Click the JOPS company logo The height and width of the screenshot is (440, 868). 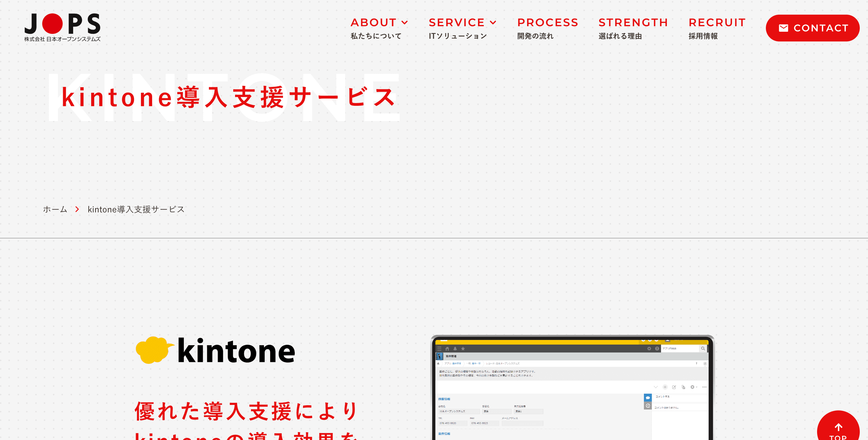[x=62, y=27]
